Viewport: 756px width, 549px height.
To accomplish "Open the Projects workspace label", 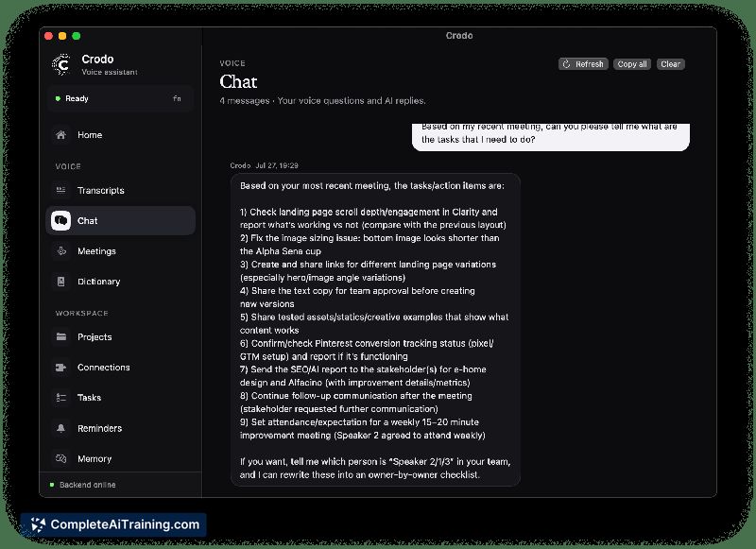I will click(94, 337).
